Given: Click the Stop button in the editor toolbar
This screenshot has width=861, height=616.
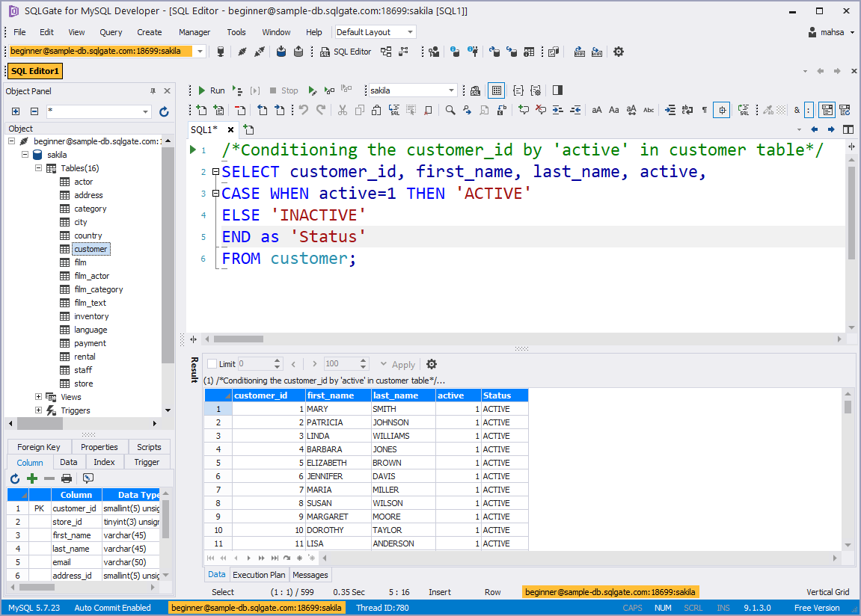Looking at the screenshot, I should [284, 90].
